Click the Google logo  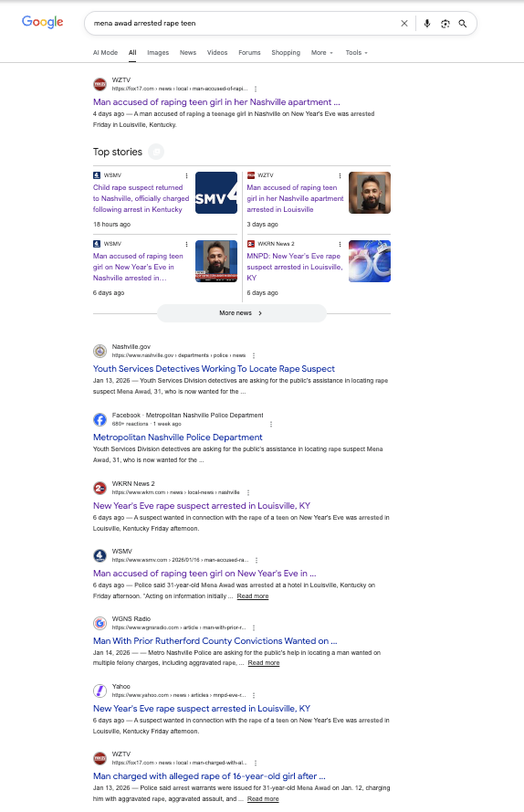point(43,22)
